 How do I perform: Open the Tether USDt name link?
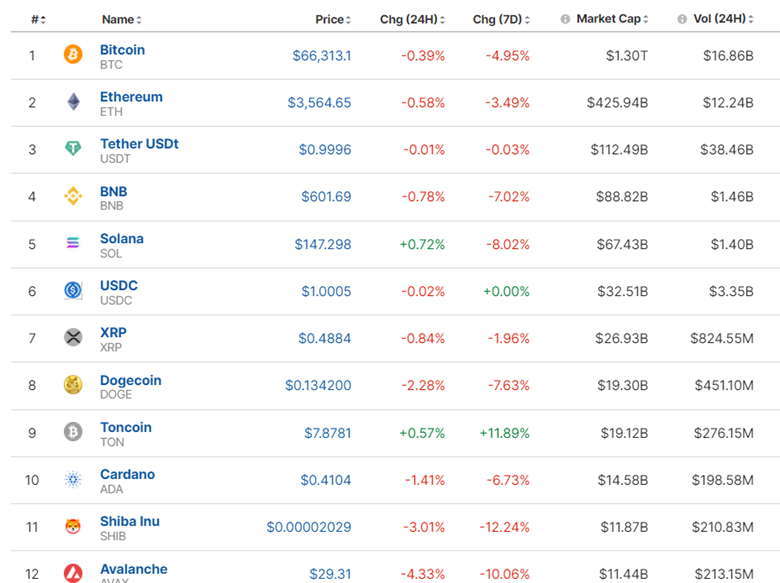click(139, 144)
